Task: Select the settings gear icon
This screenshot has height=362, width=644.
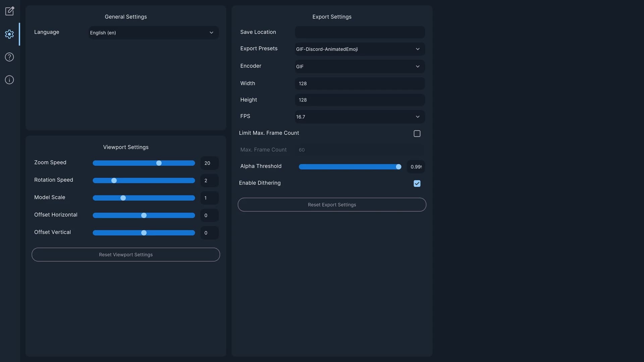Action: pos(9,34)
